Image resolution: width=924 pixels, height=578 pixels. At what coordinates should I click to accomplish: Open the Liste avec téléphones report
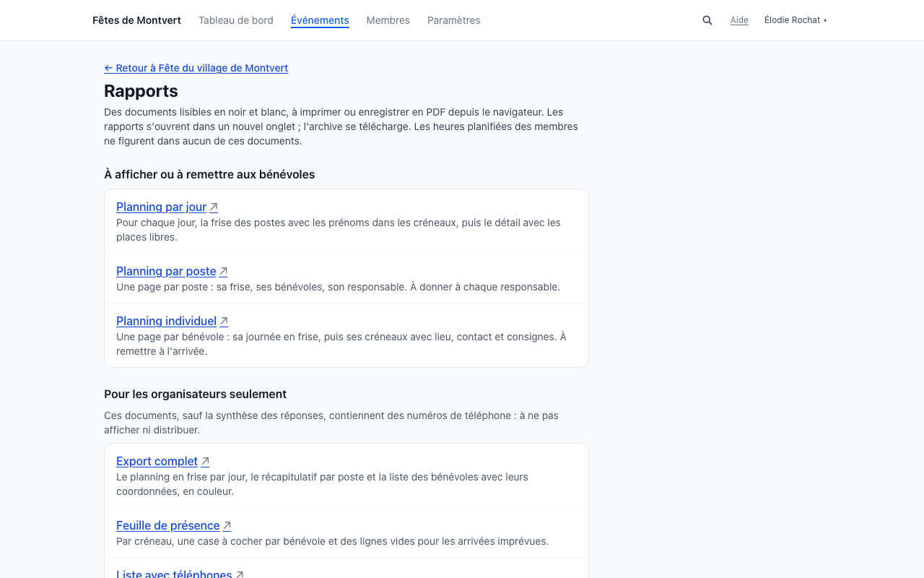pos(174,574)
